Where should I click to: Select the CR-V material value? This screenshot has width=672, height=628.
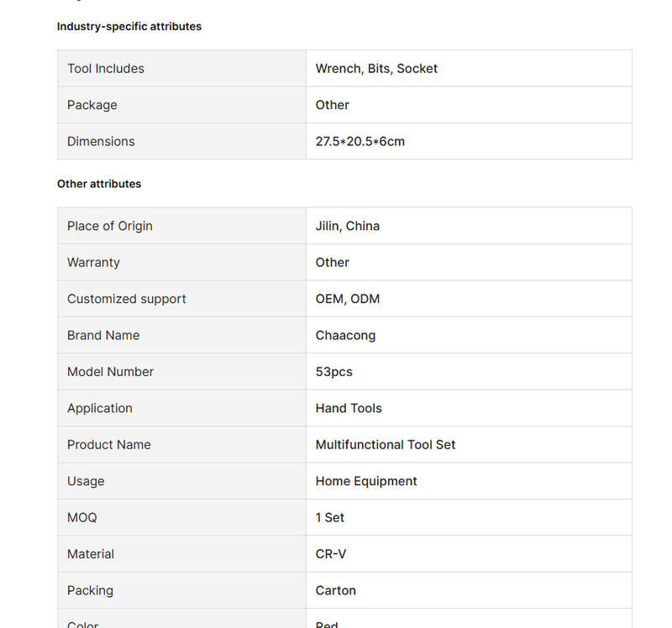click(330, 554)
